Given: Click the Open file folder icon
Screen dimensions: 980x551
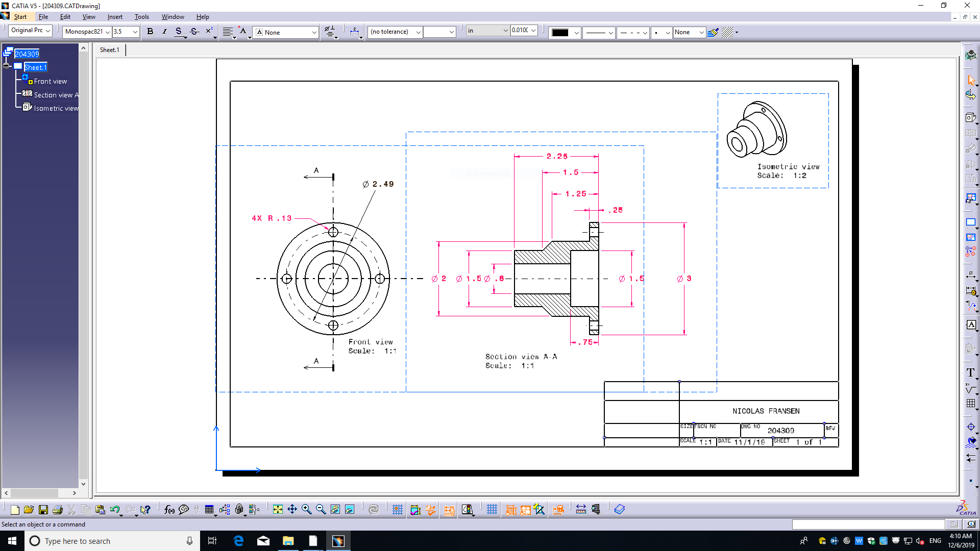Looking at the screenshot, I should (x=29, y=510).
